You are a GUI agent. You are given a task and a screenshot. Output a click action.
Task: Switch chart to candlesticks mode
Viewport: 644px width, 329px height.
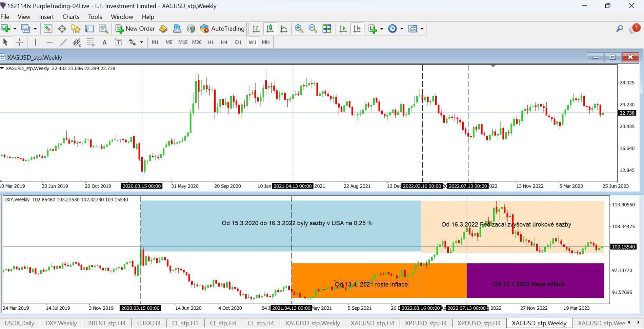click(270, 29)
